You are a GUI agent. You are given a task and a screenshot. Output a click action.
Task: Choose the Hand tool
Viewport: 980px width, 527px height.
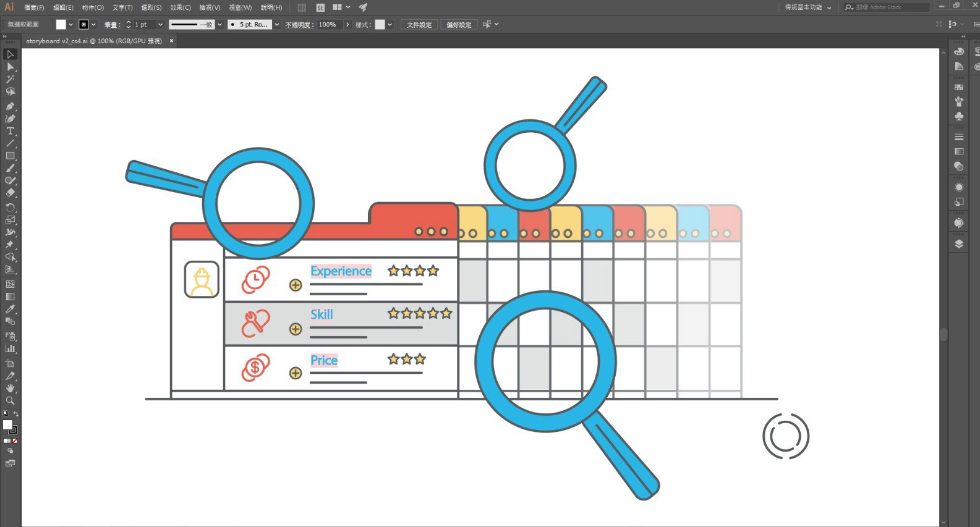[10, 388]
